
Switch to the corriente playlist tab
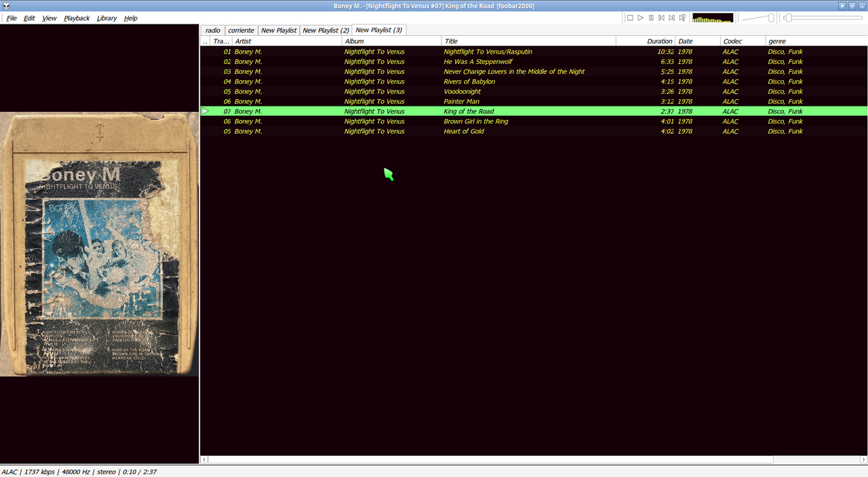tap(241, 31)
